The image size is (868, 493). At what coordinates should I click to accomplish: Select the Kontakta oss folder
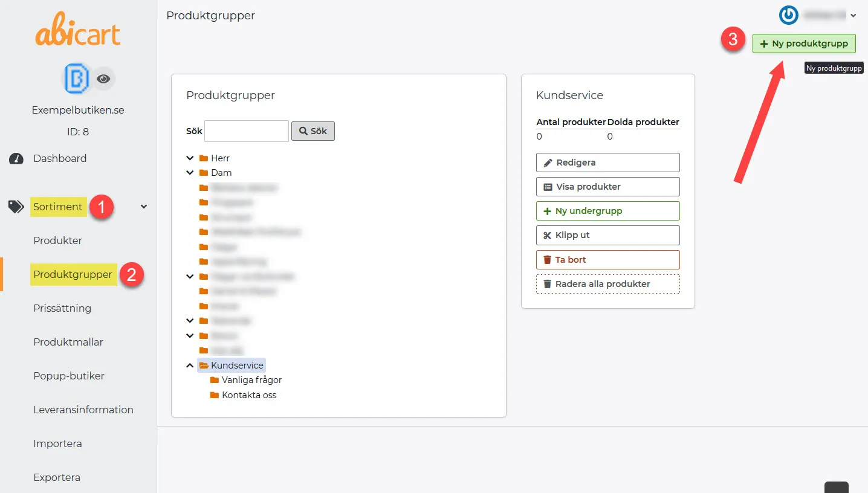(x=244, y=395)
